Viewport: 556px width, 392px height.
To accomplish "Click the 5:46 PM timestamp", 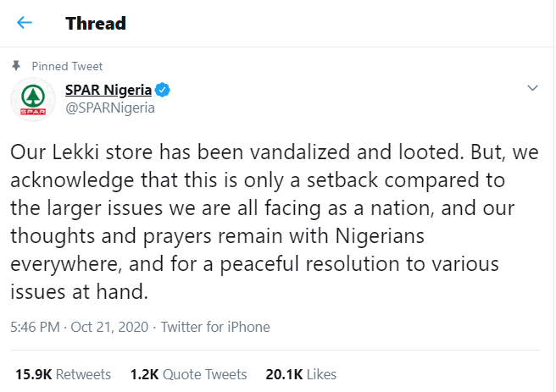I will pyautogui.click(x=34, y=327).
